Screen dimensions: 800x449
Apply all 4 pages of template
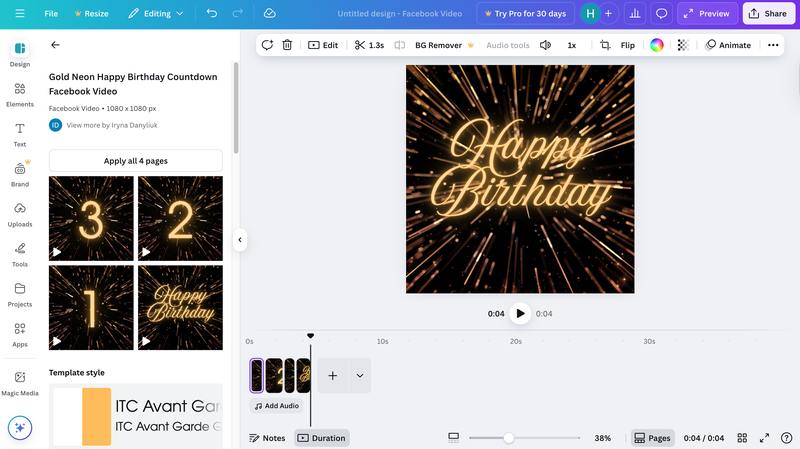coord(136,161)
